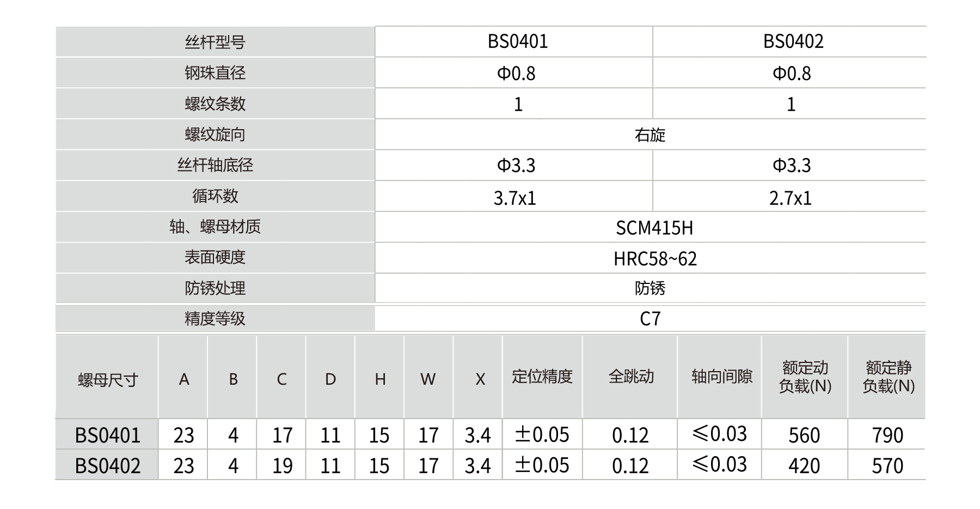Image resolution: width=980 pixels, height=509 pixels.
Task: Select the 3.7x1 circulation count cell
Action: tap(514, 197)
